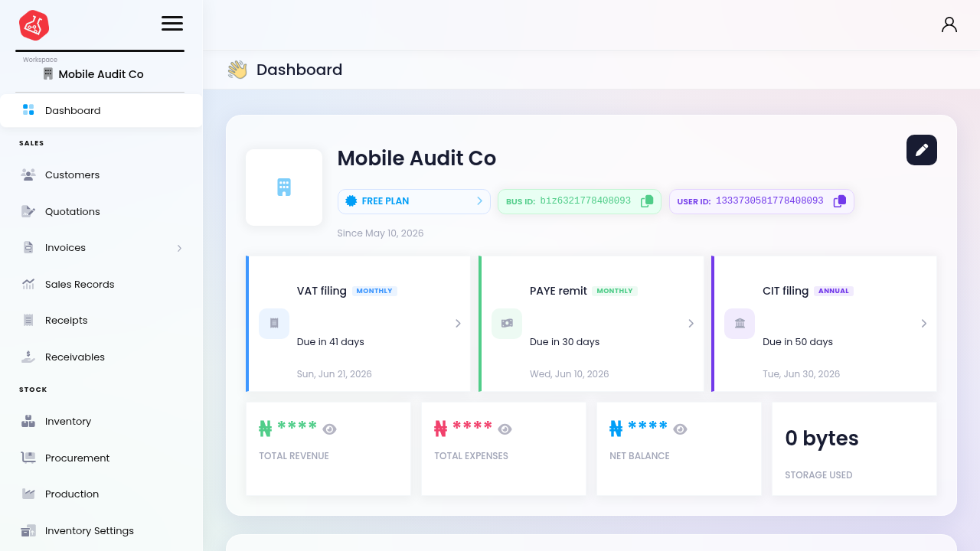Click the red app logo icon

(34, 25)
